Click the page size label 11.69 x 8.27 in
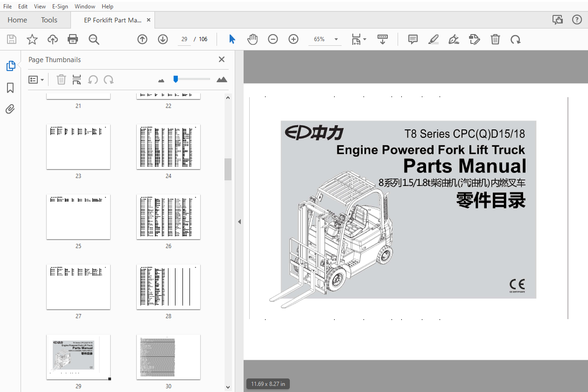 click(268, 384)
